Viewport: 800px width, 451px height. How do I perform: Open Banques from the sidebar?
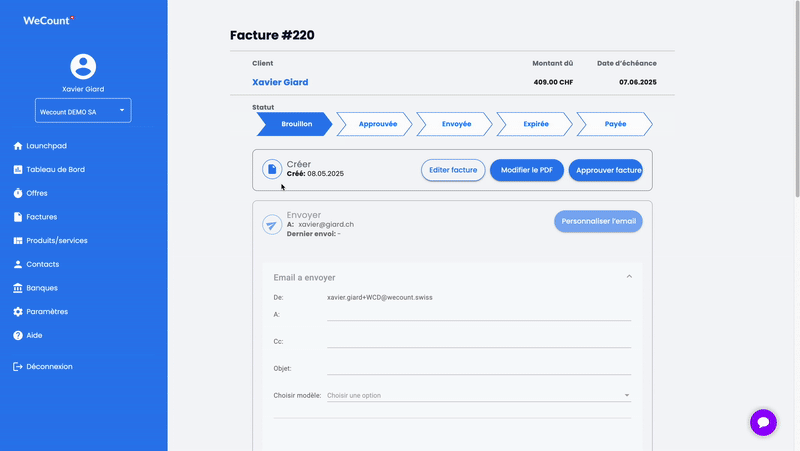pyautogui.click(x=42, y=288)
